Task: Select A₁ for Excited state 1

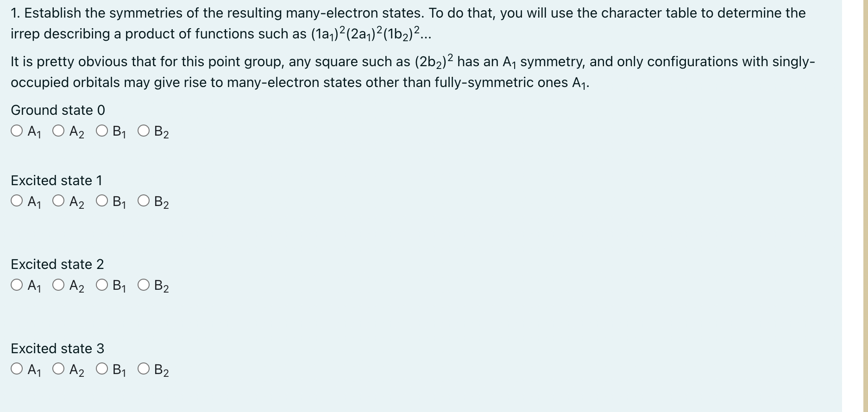Action: coord(17,201)
